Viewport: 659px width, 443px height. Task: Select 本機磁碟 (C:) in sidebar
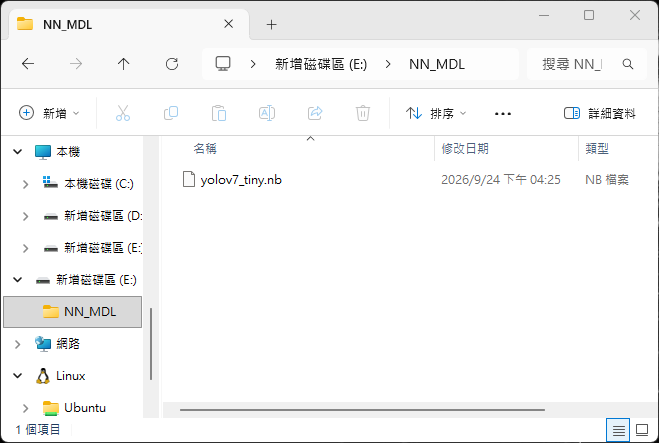(99, 184)
